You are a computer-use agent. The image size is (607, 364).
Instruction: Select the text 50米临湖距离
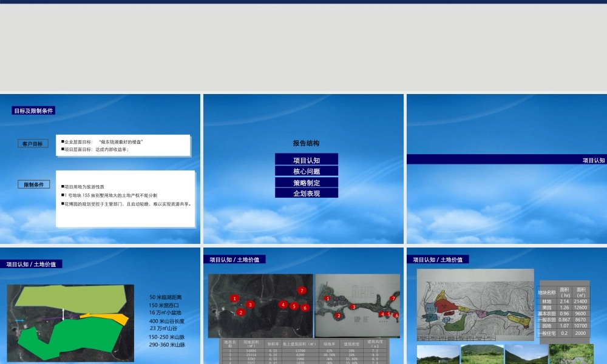[x=165, y=297]
